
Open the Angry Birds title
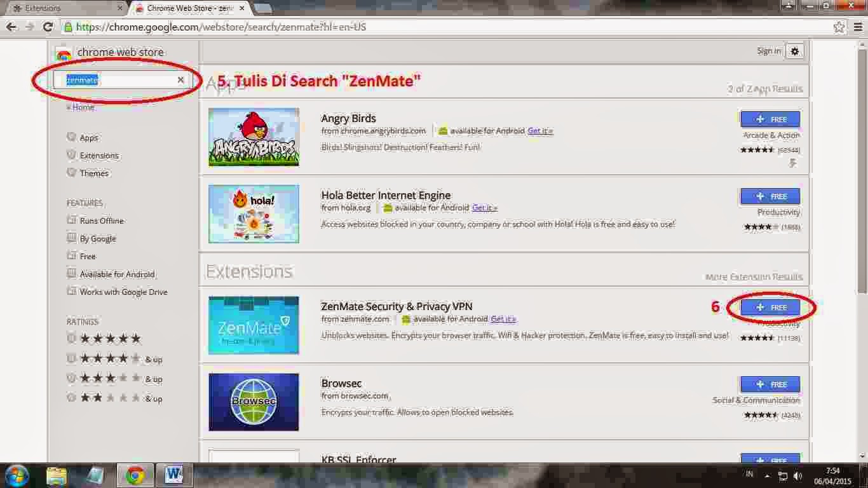pos(349,118)
